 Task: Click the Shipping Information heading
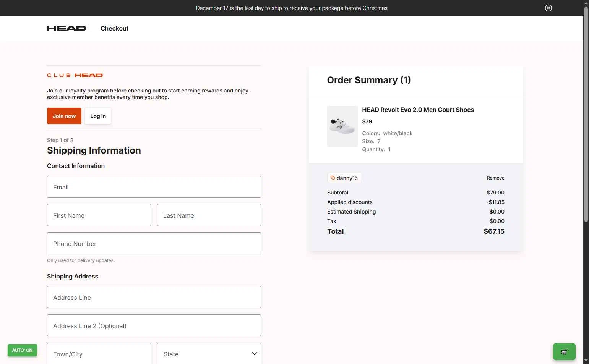pyautogui.click(x=94, y=150)
